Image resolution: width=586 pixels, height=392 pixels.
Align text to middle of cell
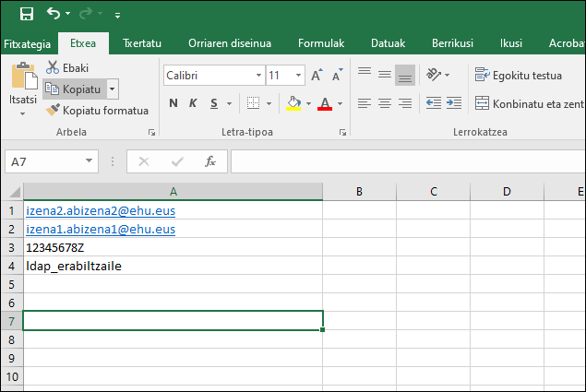click(384, 75)
